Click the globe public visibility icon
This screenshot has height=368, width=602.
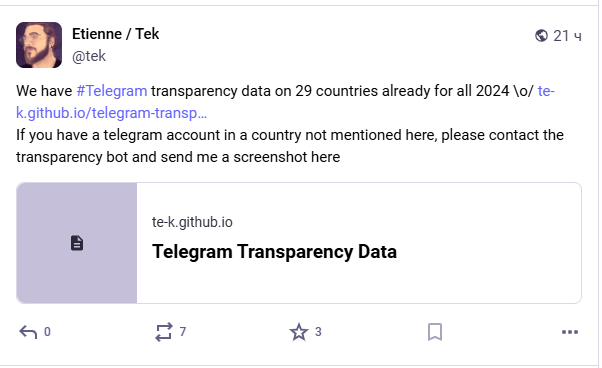[x=541, y=36]
